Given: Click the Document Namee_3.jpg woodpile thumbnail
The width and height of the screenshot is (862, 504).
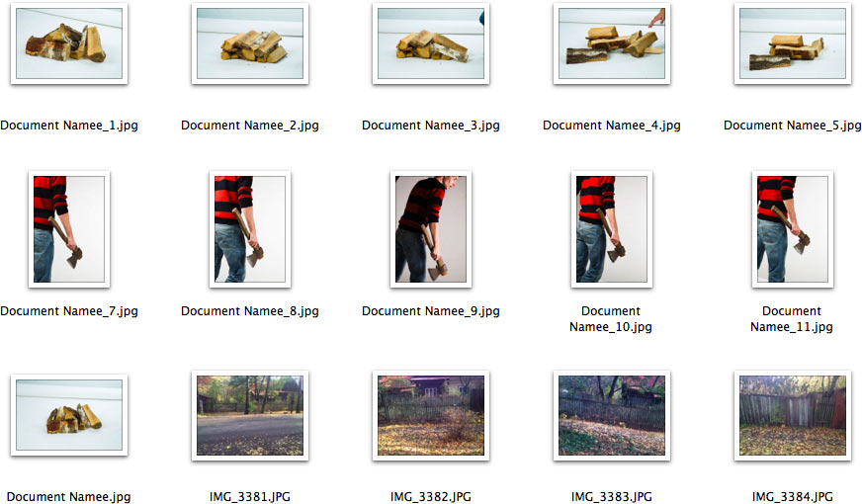Looking at the screenshot, I should (431, 43).
